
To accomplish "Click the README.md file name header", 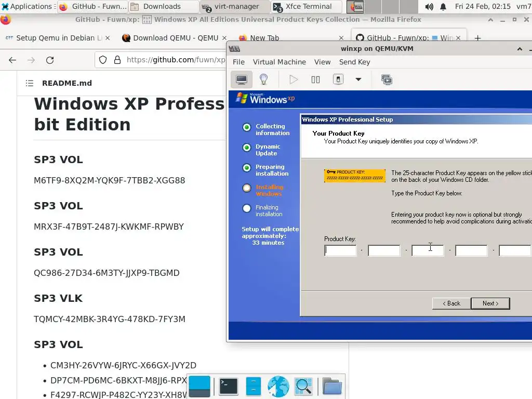I will tap(67, 83).
